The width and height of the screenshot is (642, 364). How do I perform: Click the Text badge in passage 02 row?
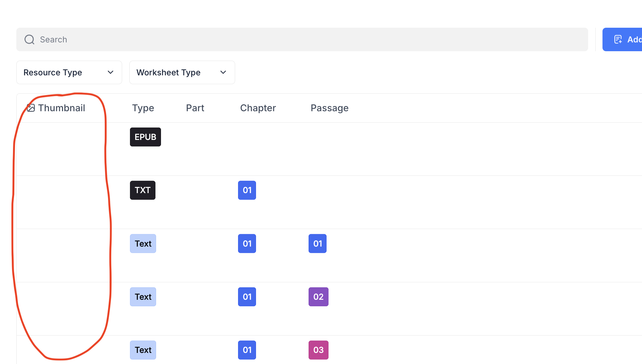click(143, 297)
